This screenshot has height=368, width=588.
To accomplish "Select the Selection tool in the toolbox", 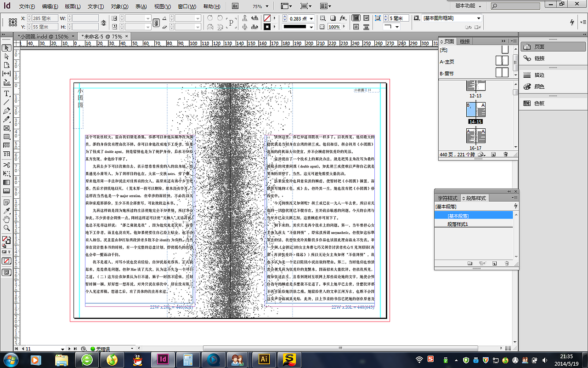I will coord(6,48).
